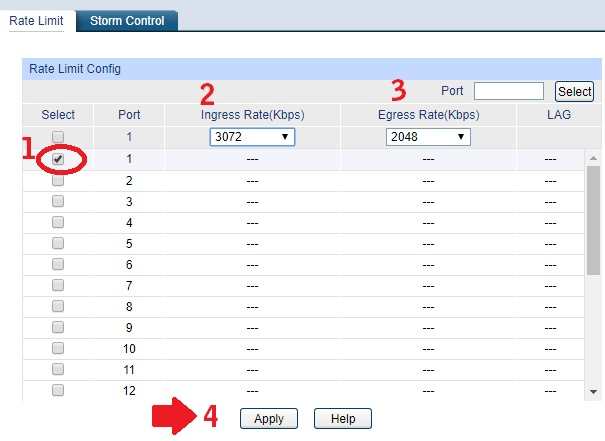This screenshot has height=441, width=605.
Task: Click the scrollbar down arrow
Action: (x=593, y=392)
